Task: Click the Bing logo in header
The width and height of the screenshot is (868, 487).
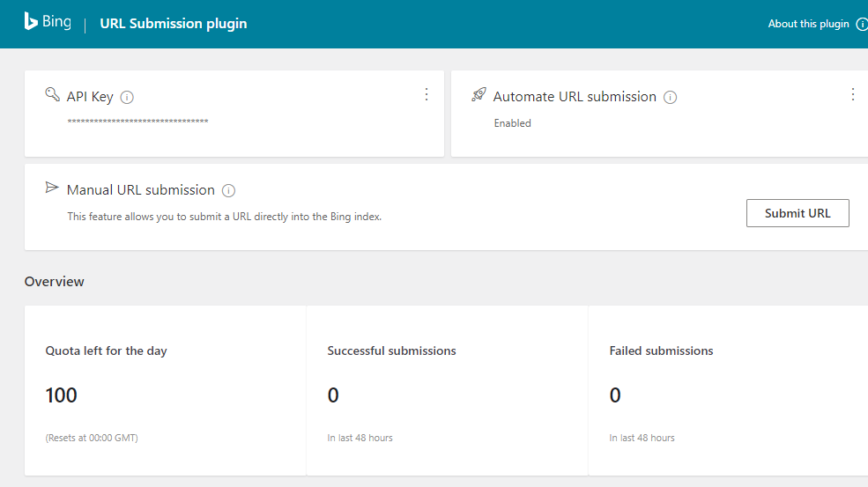Action: click(48, 22)
